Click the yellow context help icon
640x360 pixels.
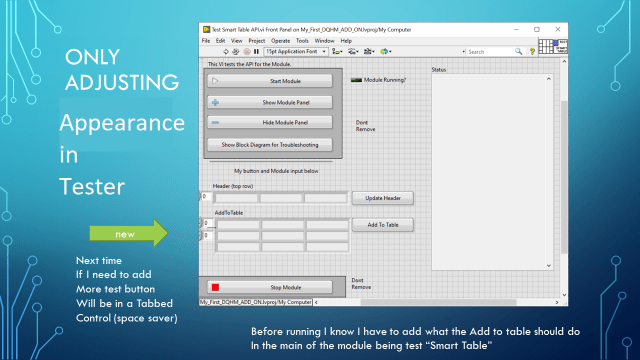click(x=532, y=51)
